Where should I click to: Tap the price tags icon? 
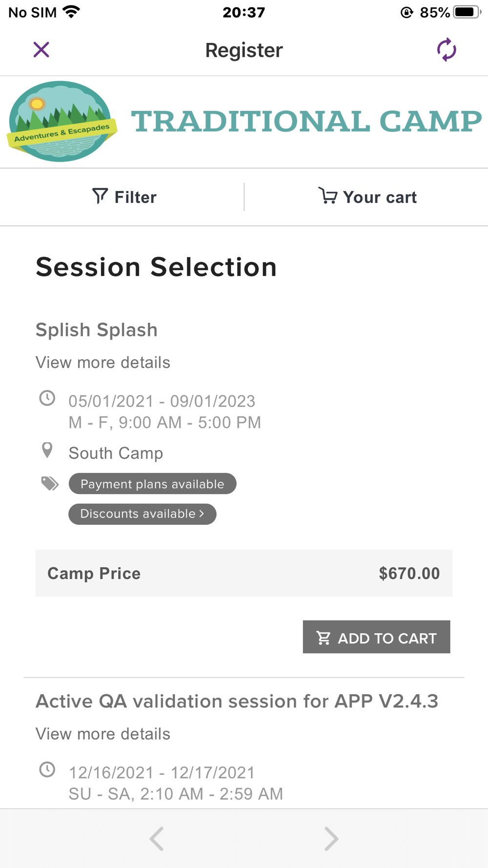[49, 483]
